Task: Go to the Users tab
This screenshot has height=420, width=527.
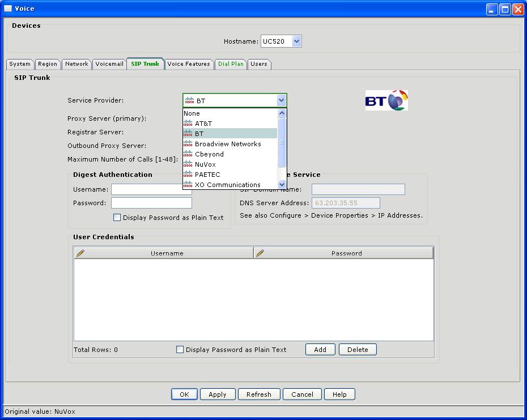Action: [x=259, y=64]
